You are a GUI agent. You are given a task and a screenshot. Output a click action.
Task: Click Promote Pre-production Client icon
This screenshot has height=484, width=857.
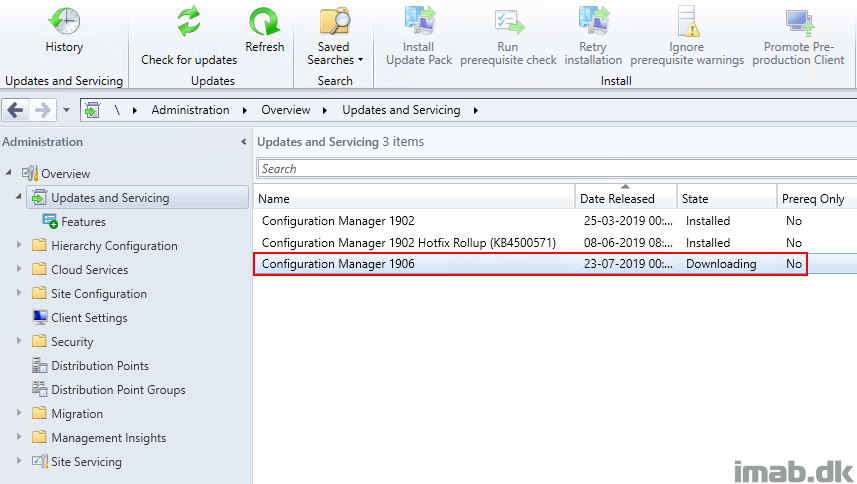click(799, 22)
